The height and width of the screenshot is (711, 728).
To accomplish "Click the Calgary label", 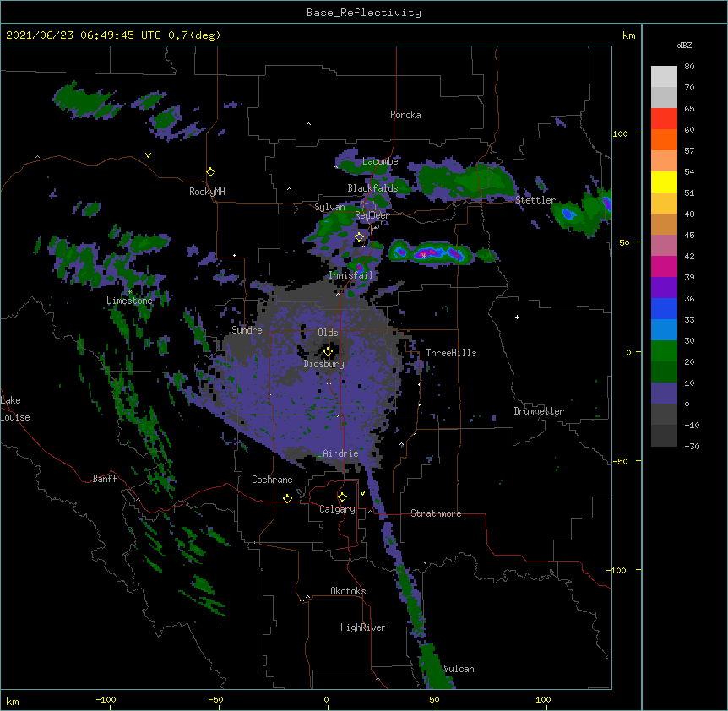I will pyautogui.click(x=337, y=509).
